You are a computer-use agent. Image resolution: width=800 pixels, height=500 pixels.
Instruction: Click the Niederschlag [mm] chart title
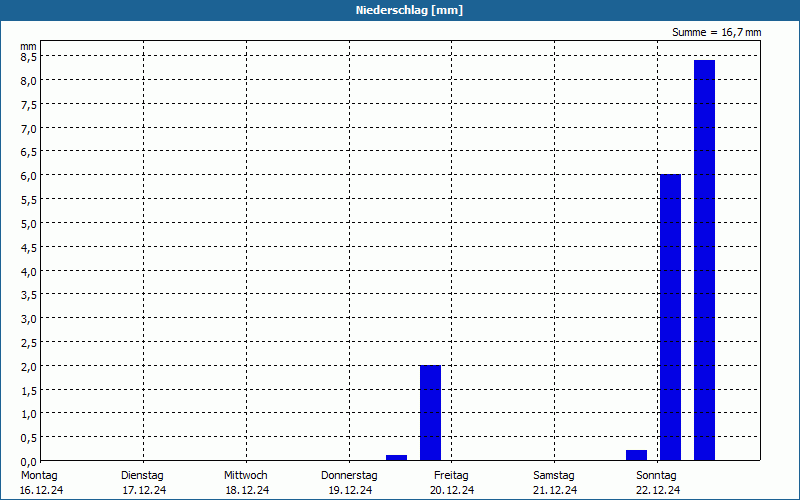click(x=409, y=10)
